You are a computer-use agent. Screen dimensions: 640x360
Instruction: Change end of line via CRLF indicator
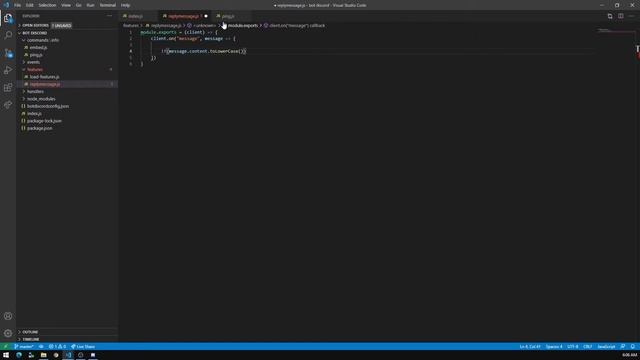point(588,347)
